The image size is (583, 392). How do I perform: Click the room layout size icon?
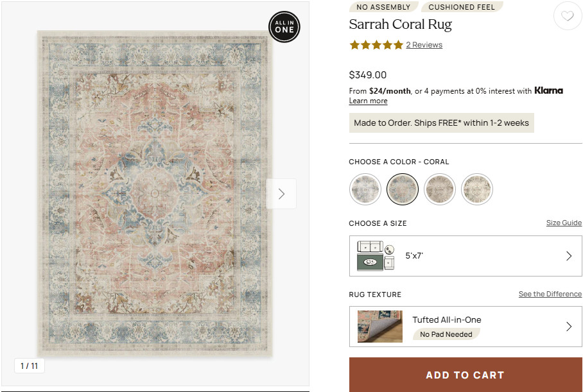[376, 256]
